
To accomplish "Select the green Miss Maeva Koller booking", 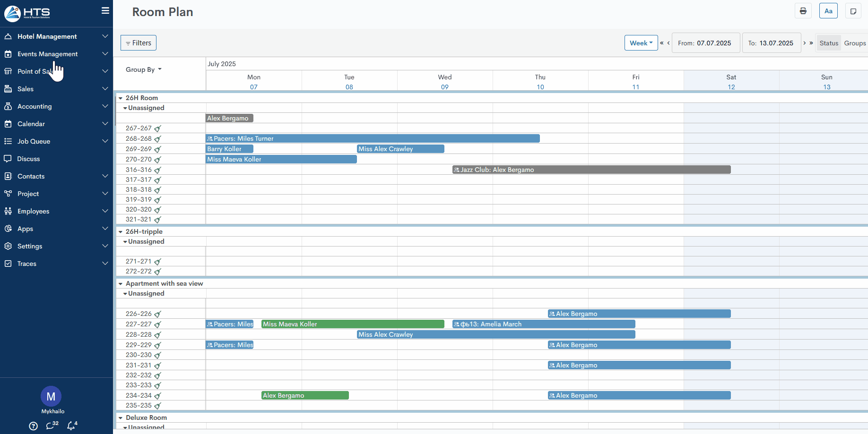I will point(352,324).
